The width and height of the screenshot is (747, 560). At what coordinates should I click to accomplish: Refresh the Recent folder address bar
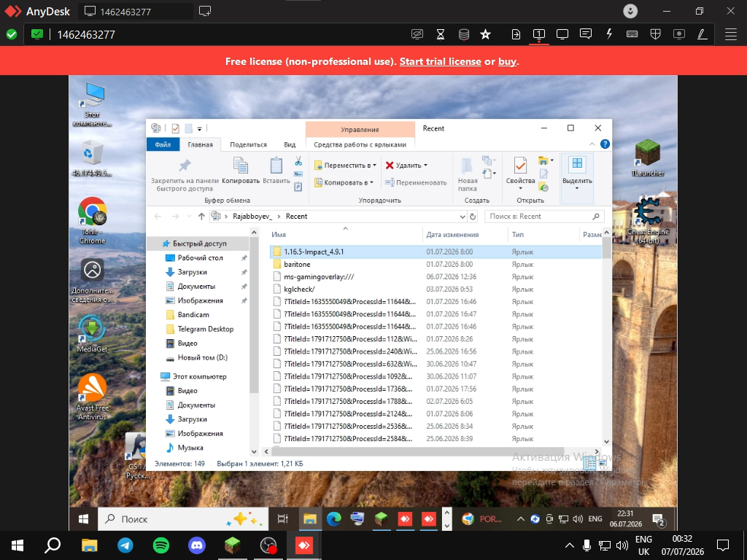click(x=473, y=216)
